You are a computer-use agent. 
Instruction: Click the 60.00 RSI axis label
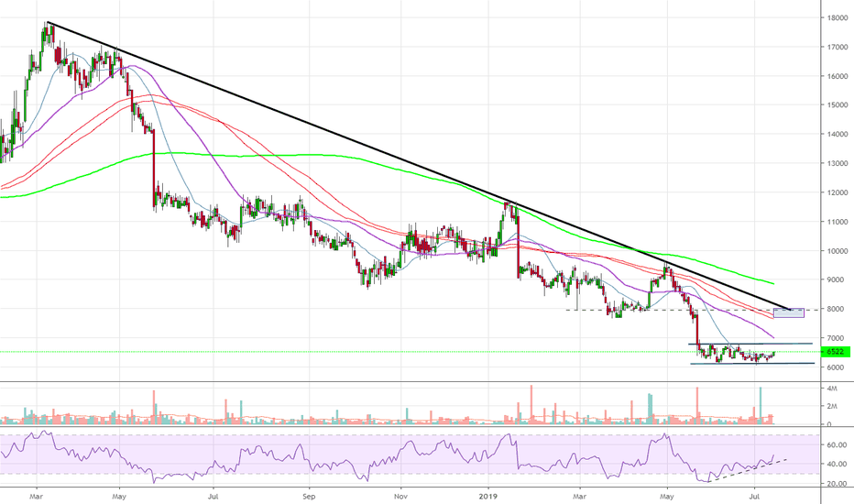point(838,445)
